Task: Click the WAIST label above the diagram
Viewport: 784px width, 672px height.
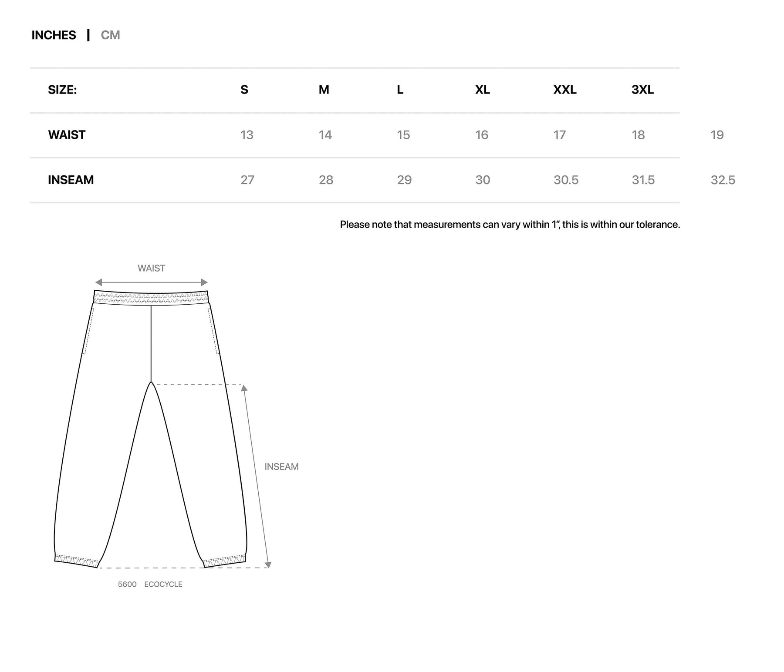Action: 151,268
